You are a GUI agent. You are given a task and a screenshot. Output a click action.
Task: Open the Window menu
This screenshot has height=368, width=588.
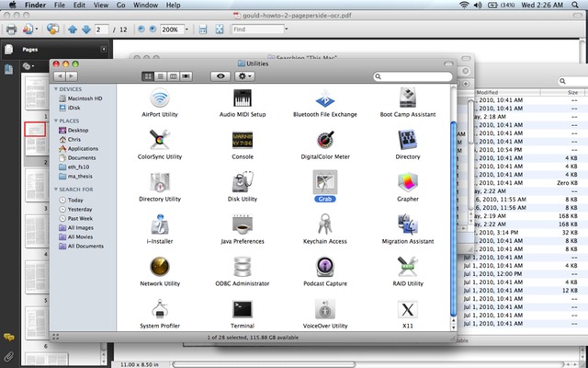pyautogui.click(x=145, y=5)
